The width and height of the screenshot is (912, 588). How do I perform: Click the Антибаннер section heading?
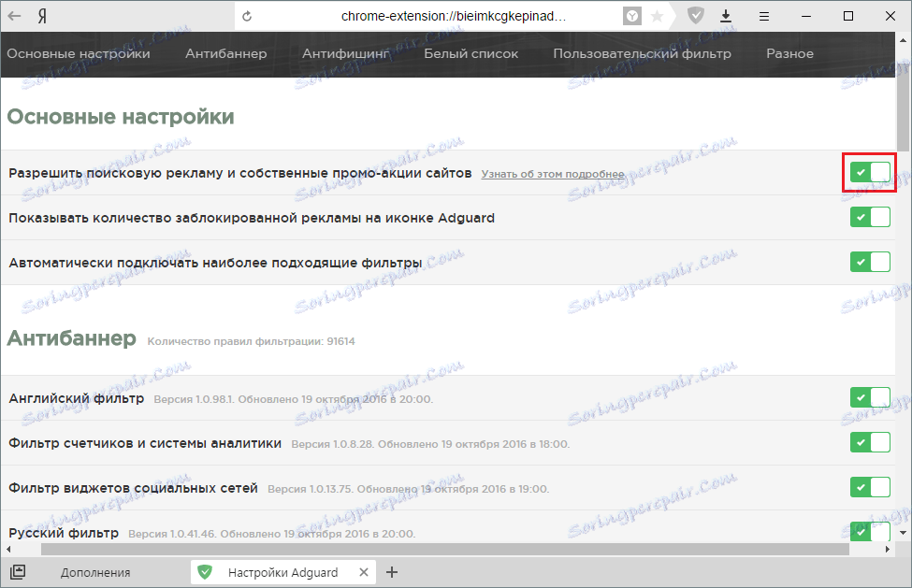pos(71,338)
